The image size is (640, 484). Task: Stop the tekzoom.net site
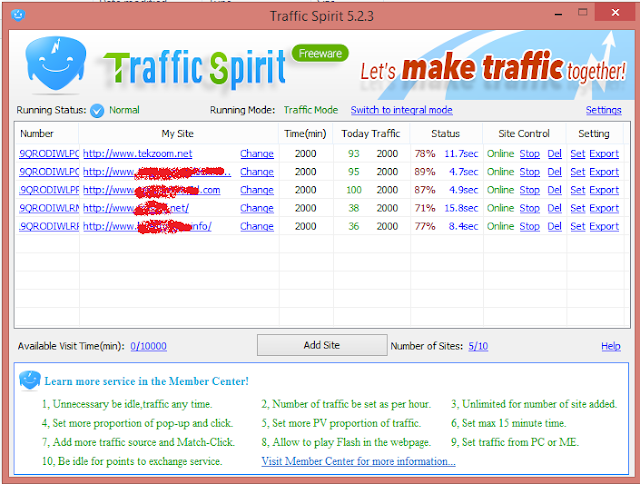pyautogui.click(x=529, y=153)
